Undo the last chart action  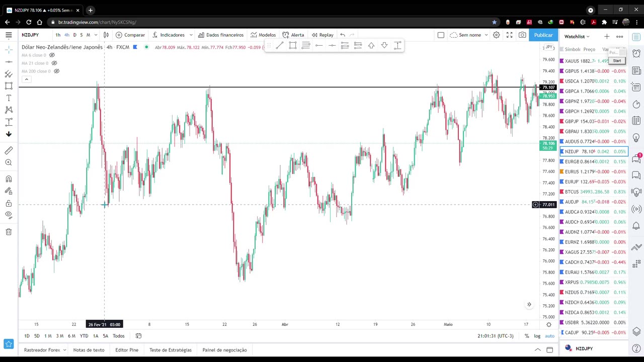(x=343, y=35)
